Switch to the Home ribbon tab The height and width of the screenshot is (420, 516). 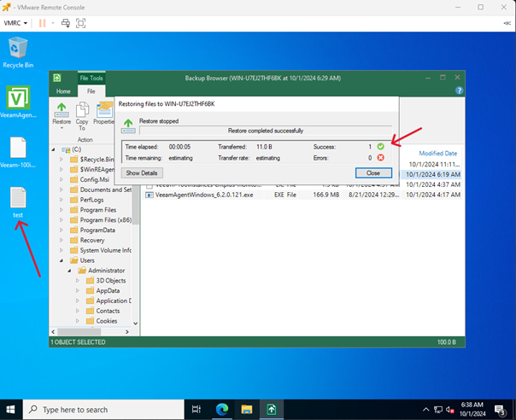[63, 90]
